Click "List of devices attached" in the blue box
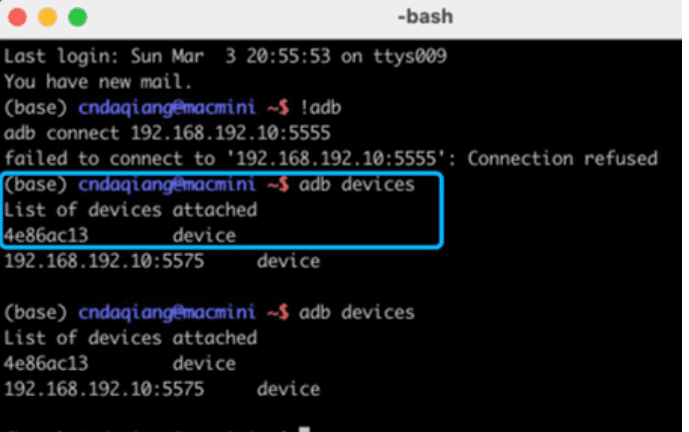The image size is (689, 432). click(x=130, y=210)
